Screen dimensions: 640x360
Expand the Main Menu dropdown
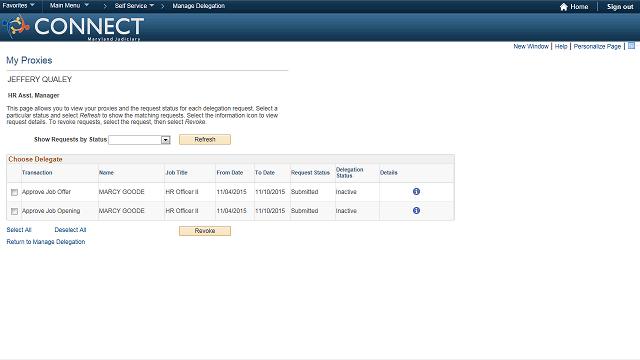click(x=69, y=5)
